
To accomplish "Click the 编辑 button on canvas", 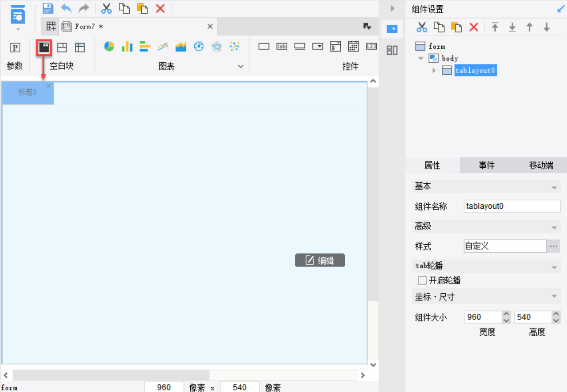I will (x=320, y=261).
